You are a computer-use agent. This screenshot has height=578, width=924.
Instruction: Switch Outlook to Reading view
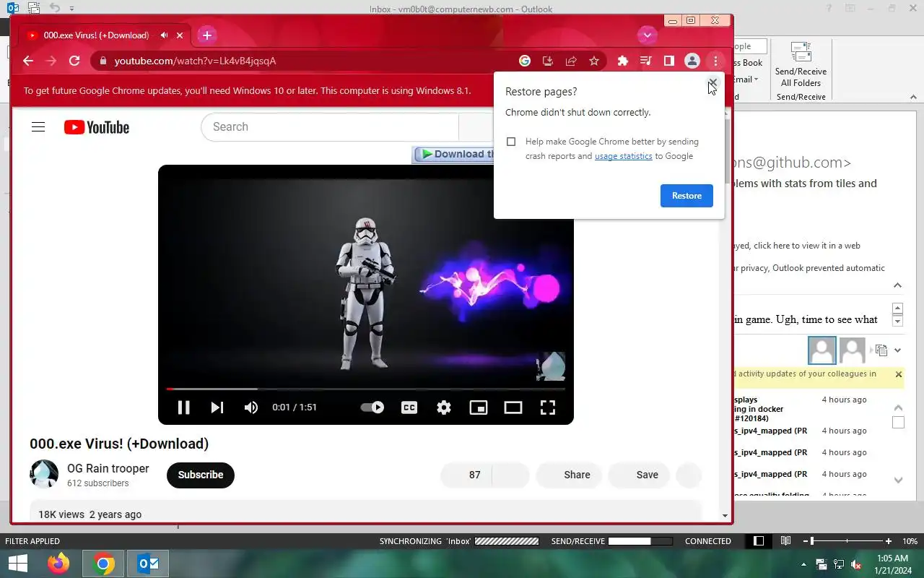(785, 541)
